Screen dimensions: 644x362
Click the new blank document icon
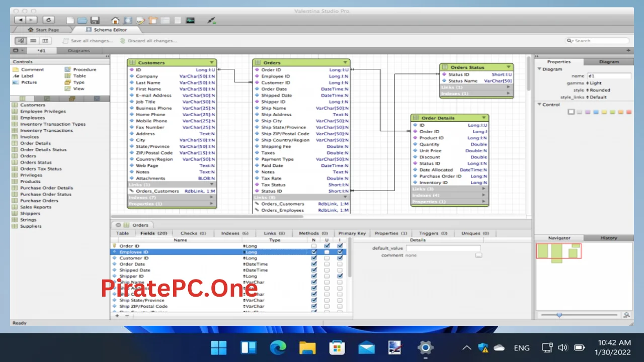[x=70, y=21]
